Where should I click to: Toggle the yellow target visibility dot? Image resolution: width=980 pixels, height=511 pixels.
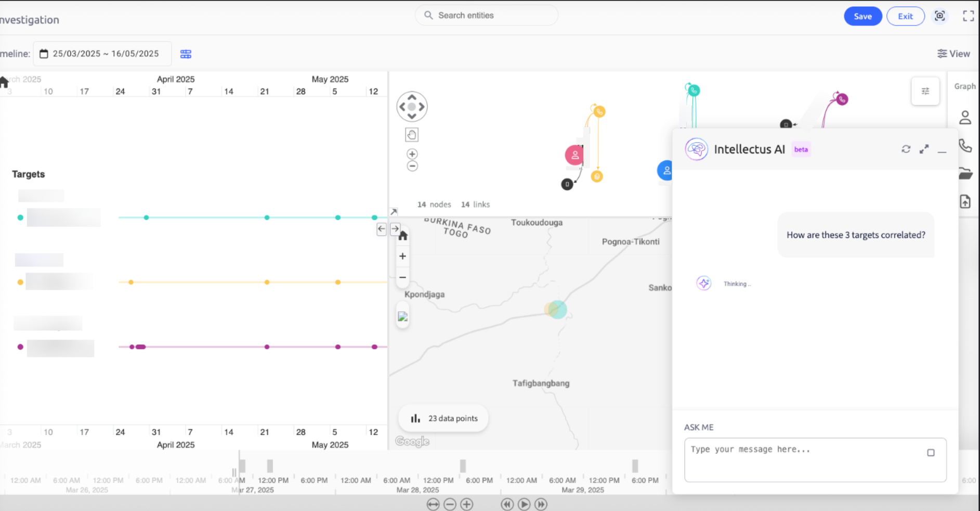click(x=20, y=282)
